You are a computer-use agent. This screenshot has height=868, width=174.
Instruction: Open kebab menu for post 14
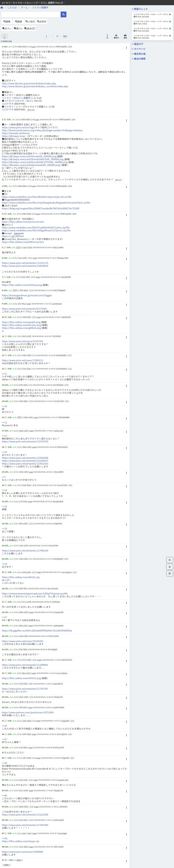[x=126, y=386]
